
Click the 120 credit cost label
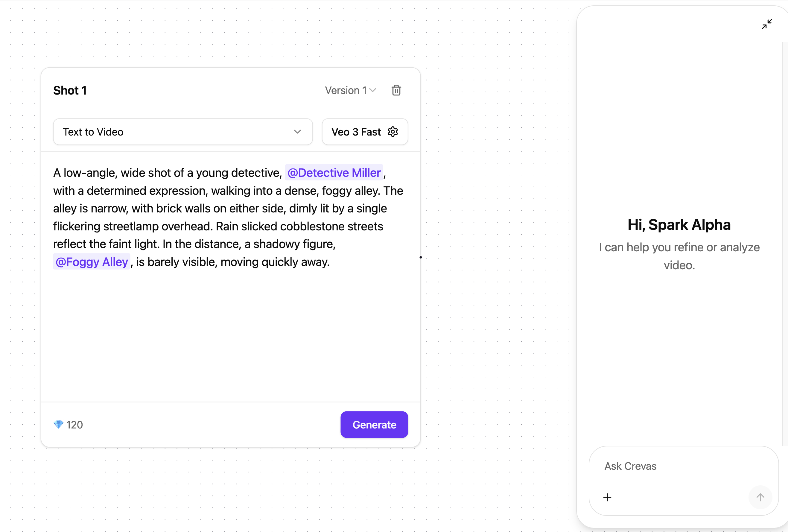(74, 425)
